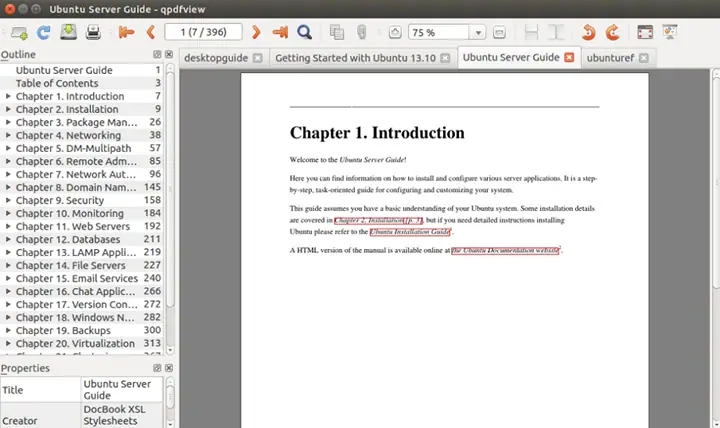This screenshot has height=428, width=720.
Task: Go to the first page
Action: [126, 32]
